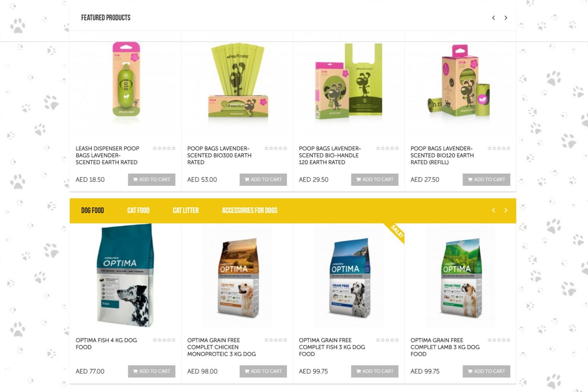This screenshot has width=588, height=392.
Task: Click star rating of Optima Lamb 3 KG
Action: pyautogui.click(x=499, y=340)
